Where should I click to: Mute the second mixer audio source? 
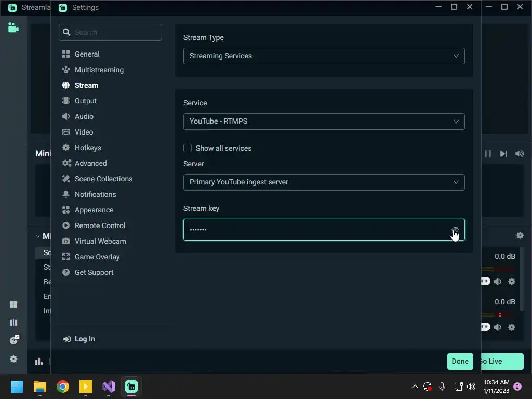(x=497, y=328)
